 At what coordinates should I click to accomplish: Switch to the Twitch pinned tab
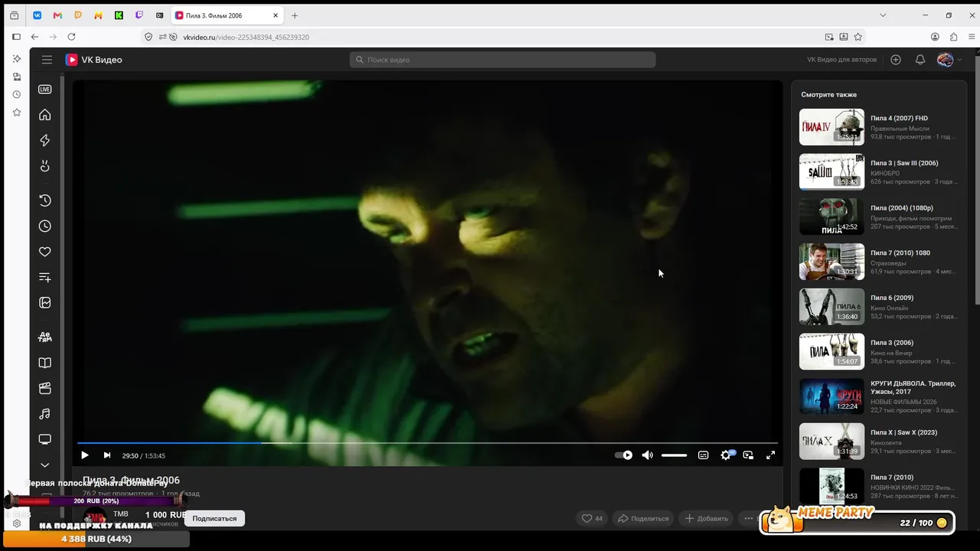coord(139,15)
